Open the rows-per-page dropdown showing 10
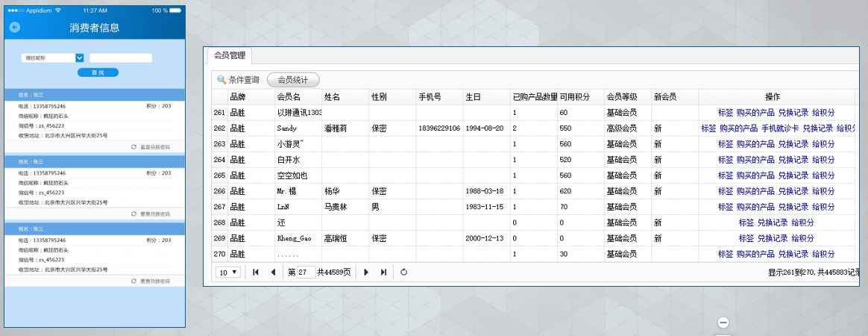The height and width of the screenshot is (336, 868). pyautogui.click(x=228, y=273)
